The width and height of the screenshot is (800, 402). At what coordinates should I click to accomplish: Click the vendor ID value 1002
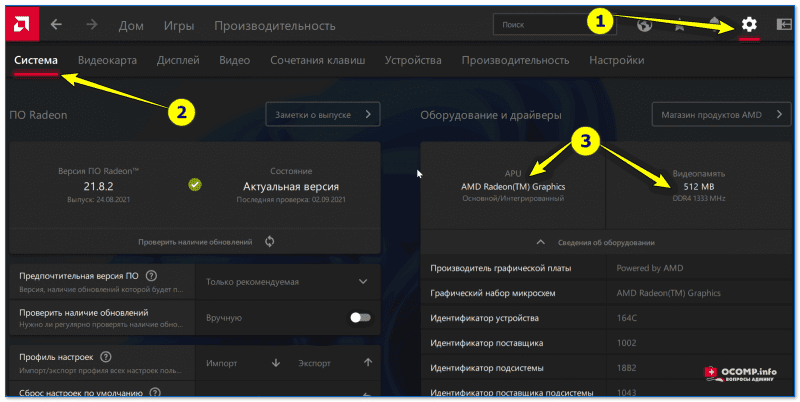click(x=626, y=343)
